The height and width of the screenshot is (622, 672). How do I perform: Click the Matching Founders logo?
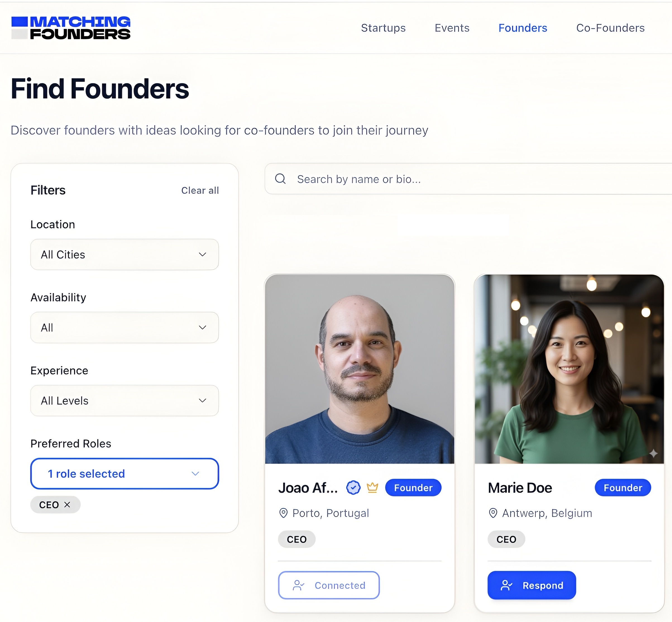pyautogui.click(x=71, y=28)
